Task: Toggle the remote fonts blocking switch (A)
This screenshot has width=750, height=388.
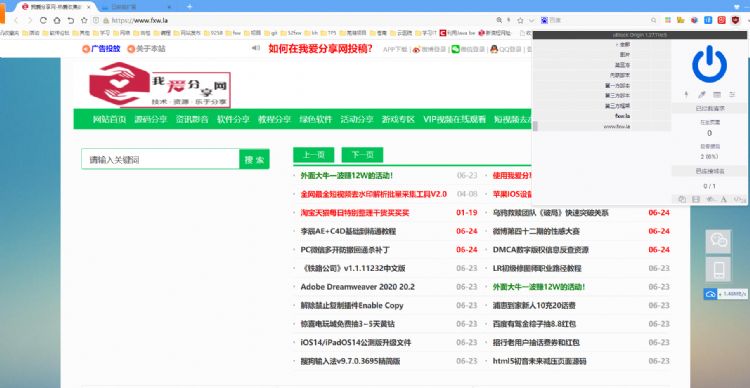Action: [724, 199]
